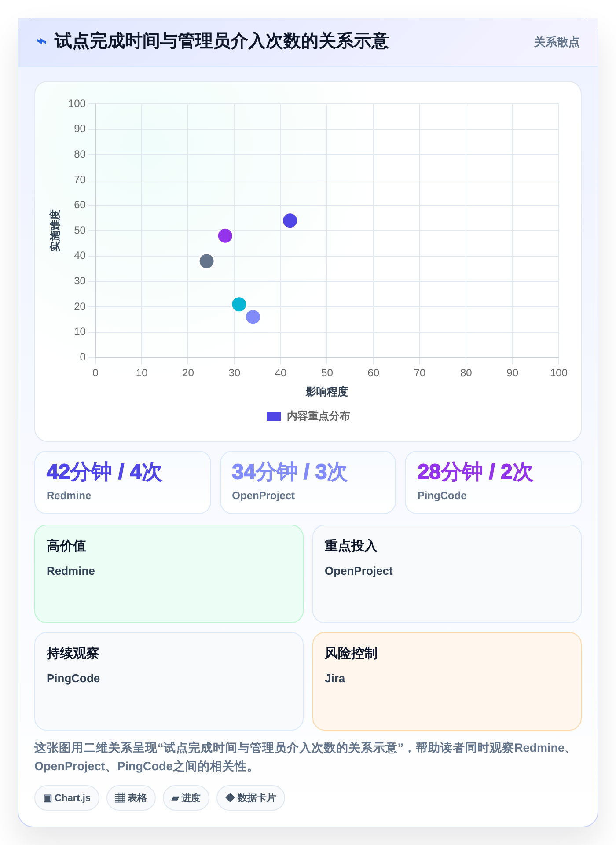The width and height of the screenshot is (616, 845).
Task: Click the 内容重点分布 legend label
Action: click(318, 416)
